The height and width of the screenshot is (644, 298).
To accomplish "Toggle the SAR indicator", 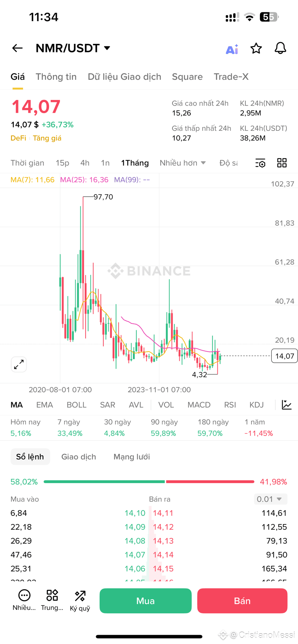I will coord(108,405).
